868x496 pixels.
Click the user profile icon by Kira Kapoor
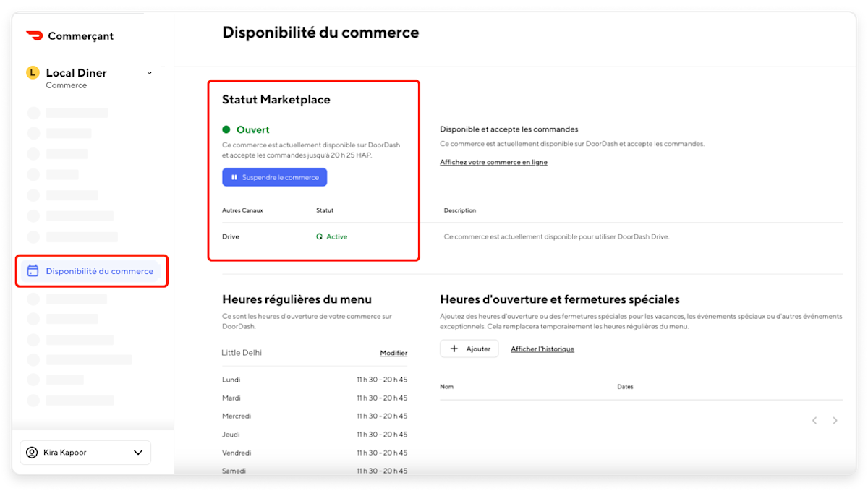click(x=32, y=453)
